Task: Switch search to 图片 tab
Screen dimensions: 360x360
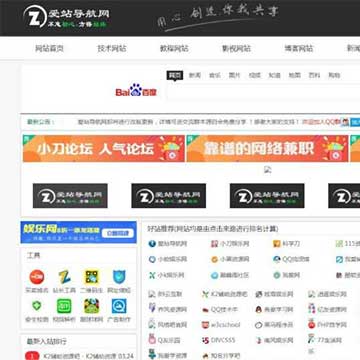Action: point(234,76)
